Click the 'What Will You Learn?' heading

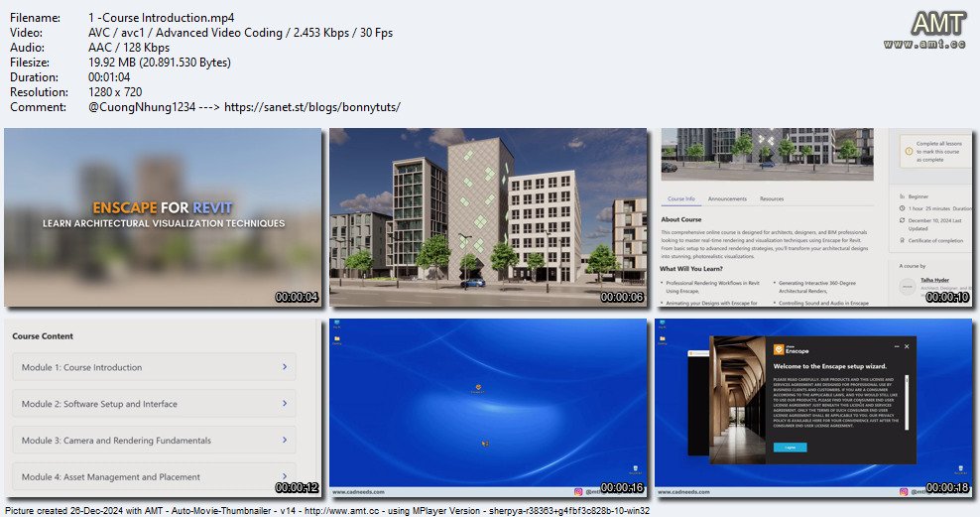click(x=691, y=269)
